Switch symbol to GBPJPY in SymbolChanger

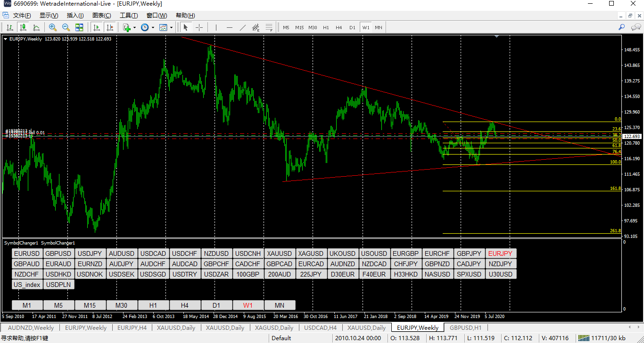coord(470,253)
